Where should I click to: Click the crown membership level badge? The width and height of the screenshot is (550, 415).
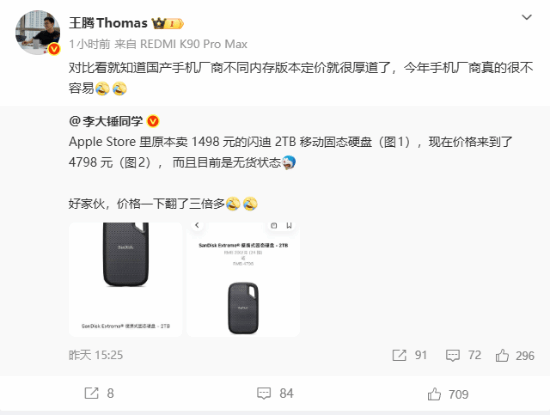point(168,23)
